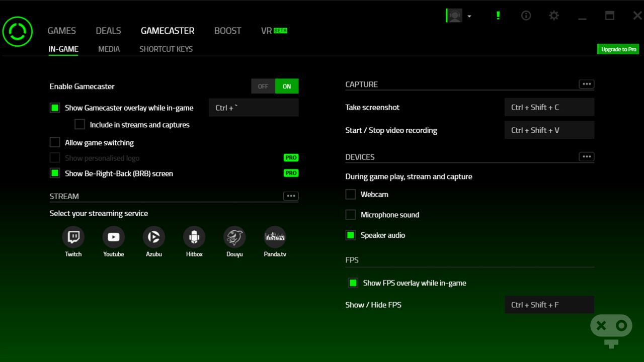
Task: Click the 'Start / Stop video recording' label
Action: pos(391,130)
